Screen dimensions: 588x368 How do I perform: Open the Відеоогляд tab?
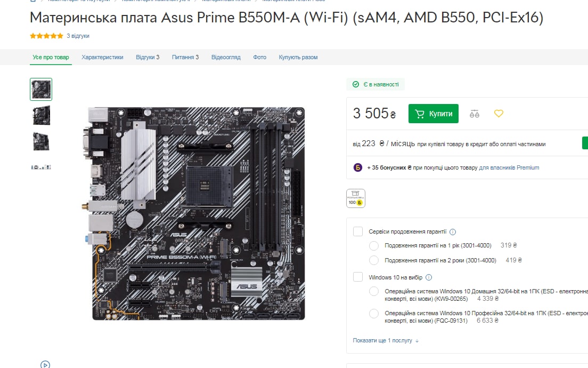[226, 57]
